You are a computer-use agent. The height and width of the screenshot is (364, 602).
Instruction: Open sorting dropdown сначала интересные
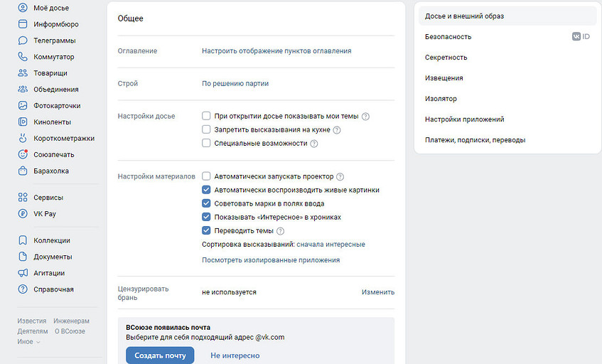point(330,245)
